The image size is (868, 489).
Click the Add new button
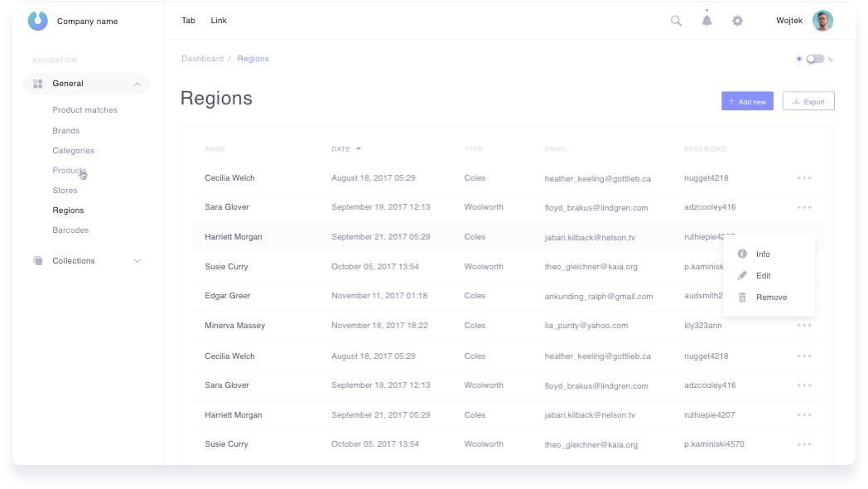pyautogui.click(x=747, y=101)
